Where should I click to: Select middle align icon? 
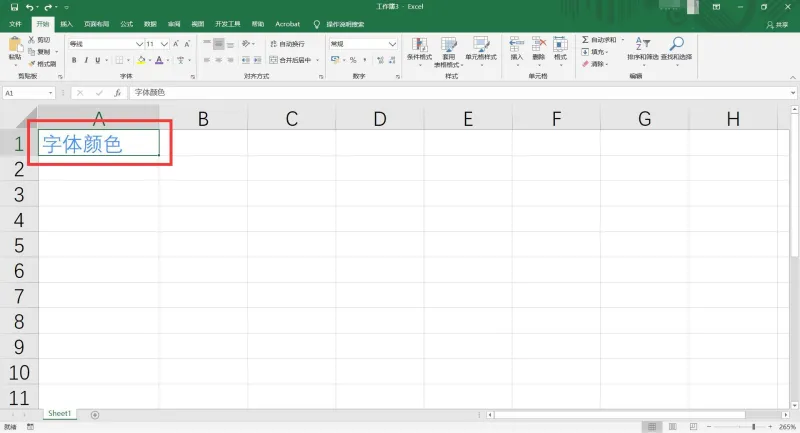218,44
